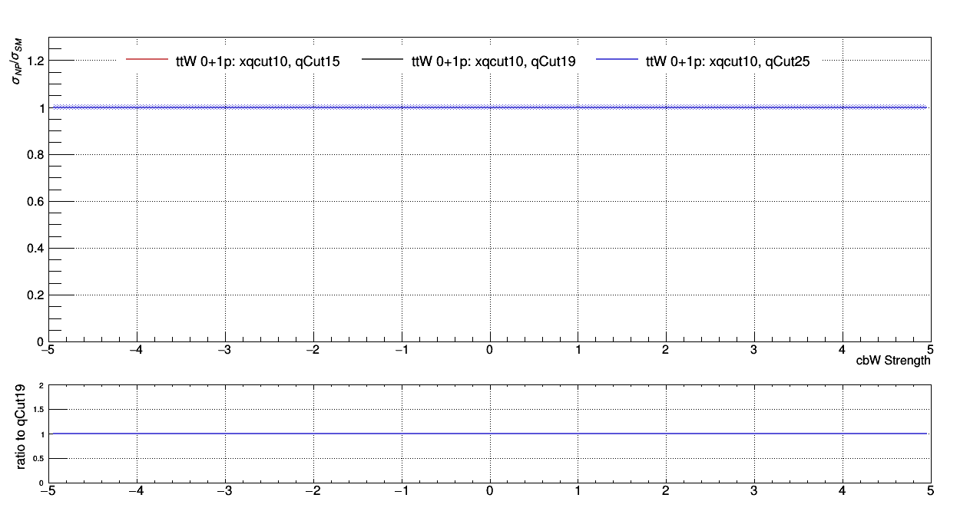Click x-axis label −3 on upper plot
The height and width of the screenshot is (531, 980).
[x=224, y=351]
